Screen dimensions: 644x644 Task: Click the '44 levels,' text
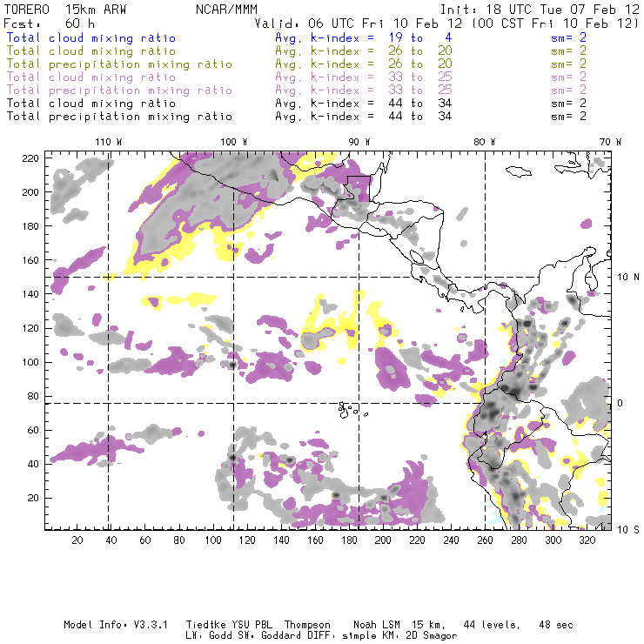(x=492, y=625)
